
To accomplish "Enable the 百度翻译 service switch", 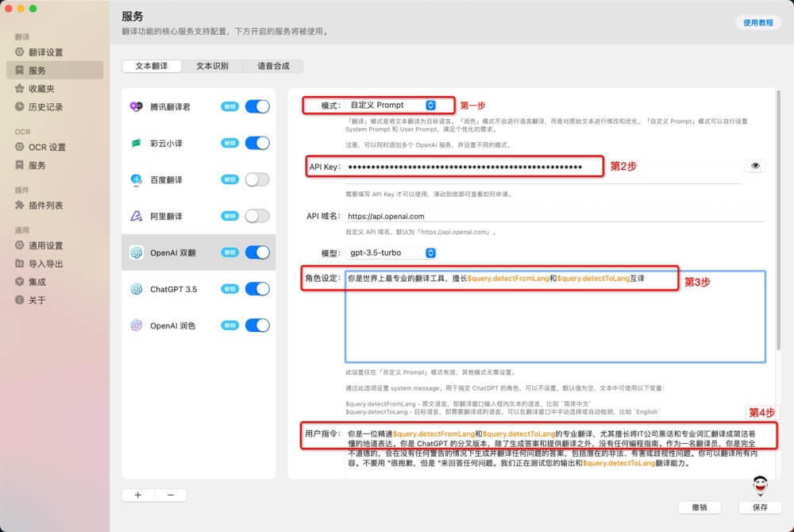I will [x=257, y=179].
